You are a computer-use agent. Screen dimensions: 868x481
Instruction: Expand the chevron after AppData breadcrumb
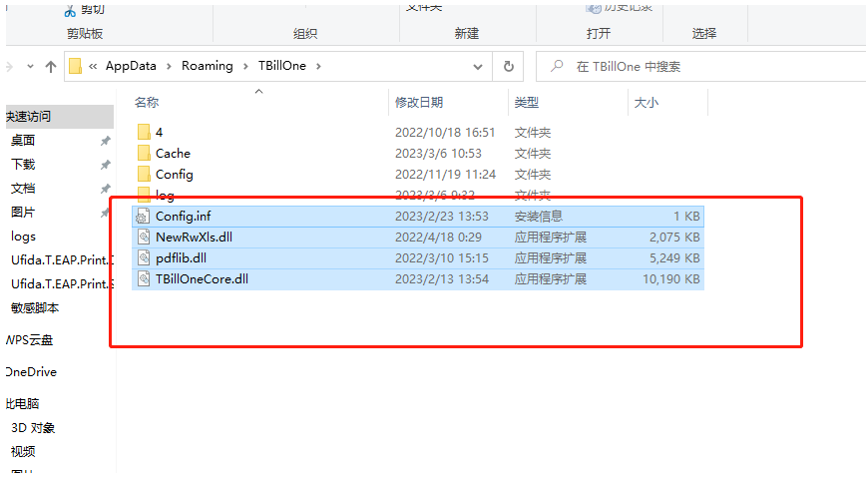pos(169,67)
